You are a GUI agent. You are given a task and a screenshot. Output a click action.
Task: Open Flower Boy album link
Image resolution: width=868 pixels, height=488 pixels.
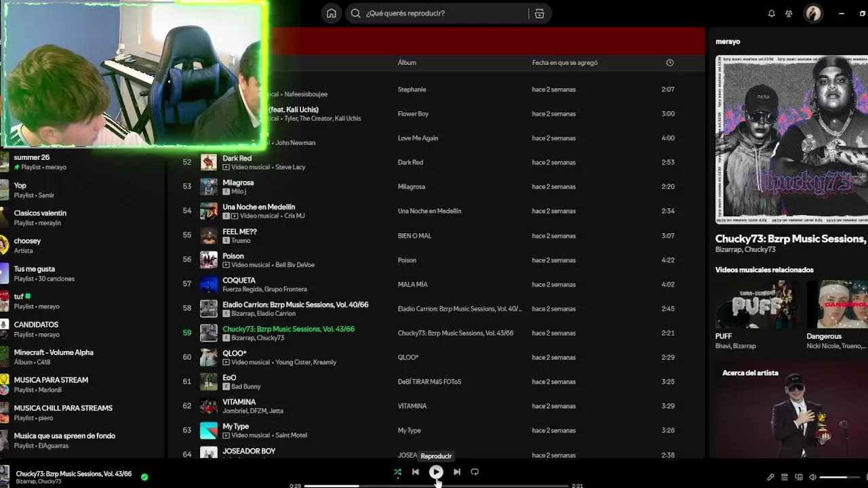413,114
